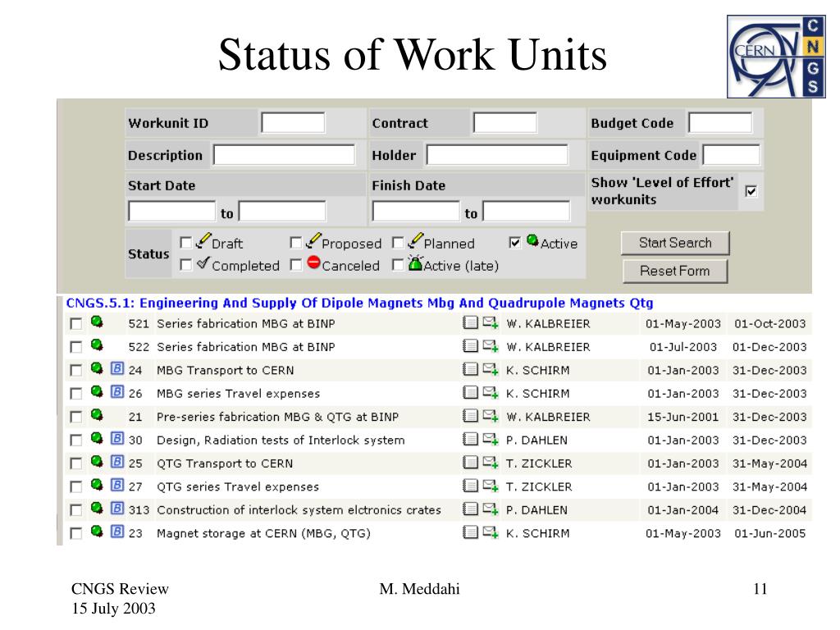Click the blue B icon for workunit 313
Image resolution: width=840 pixels, height=630 pixels.
click(117, 508)
